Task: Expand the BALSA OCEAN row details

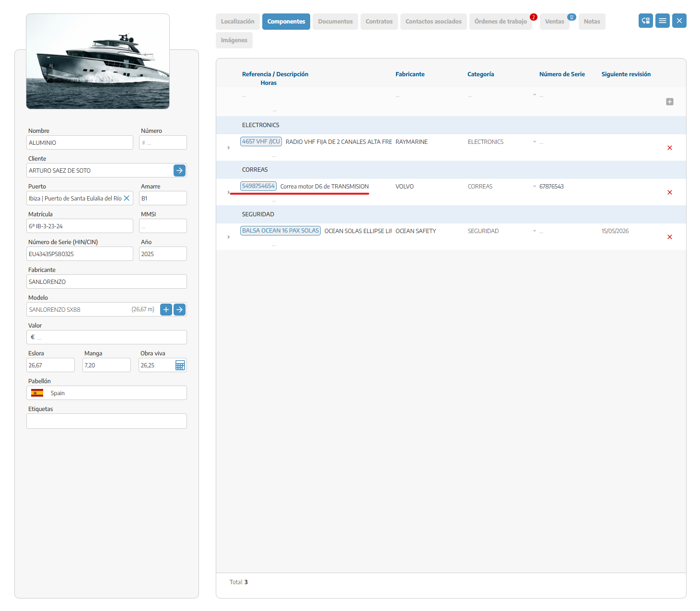Action: click(x=229, y=237)
